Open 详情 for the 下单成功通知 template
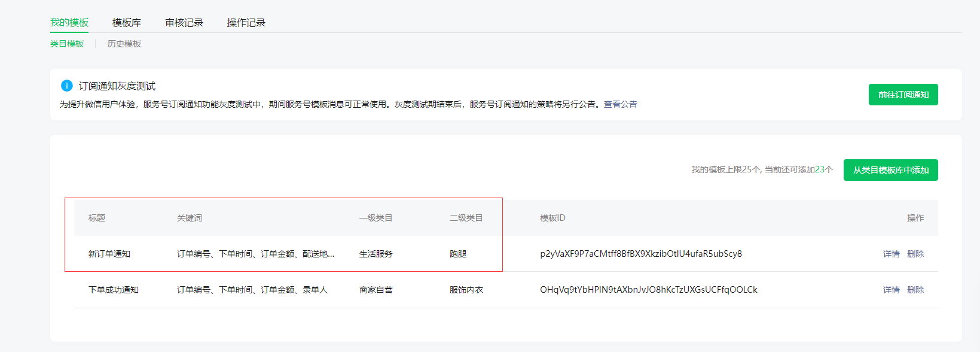 891,290
